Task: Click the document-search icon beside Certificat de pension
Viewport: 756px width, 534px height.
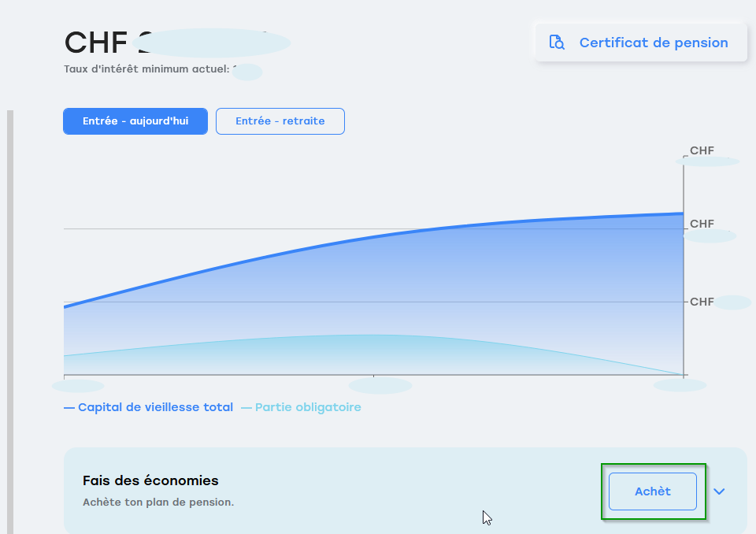Action: [x=557, y=42]
